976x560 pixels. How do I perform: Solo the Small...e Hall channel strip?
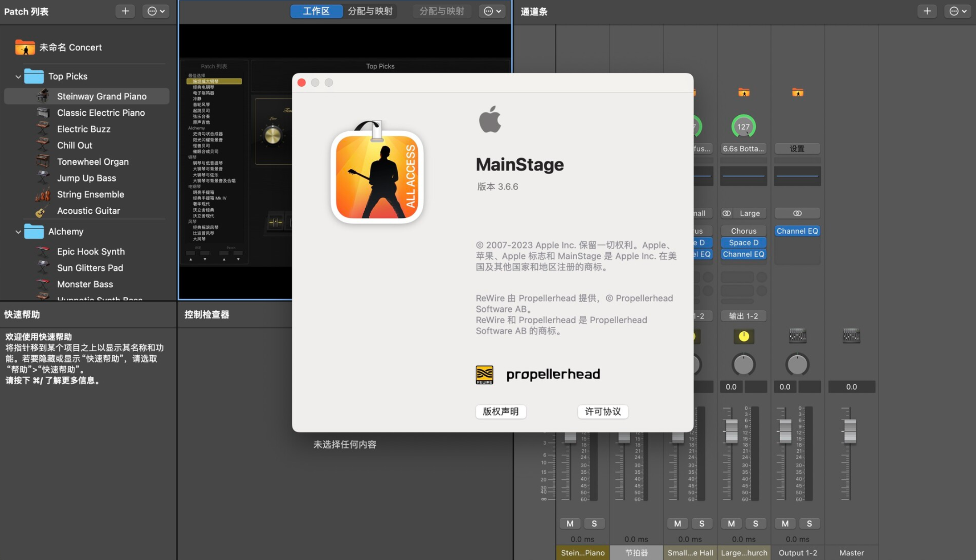point(702,523)
